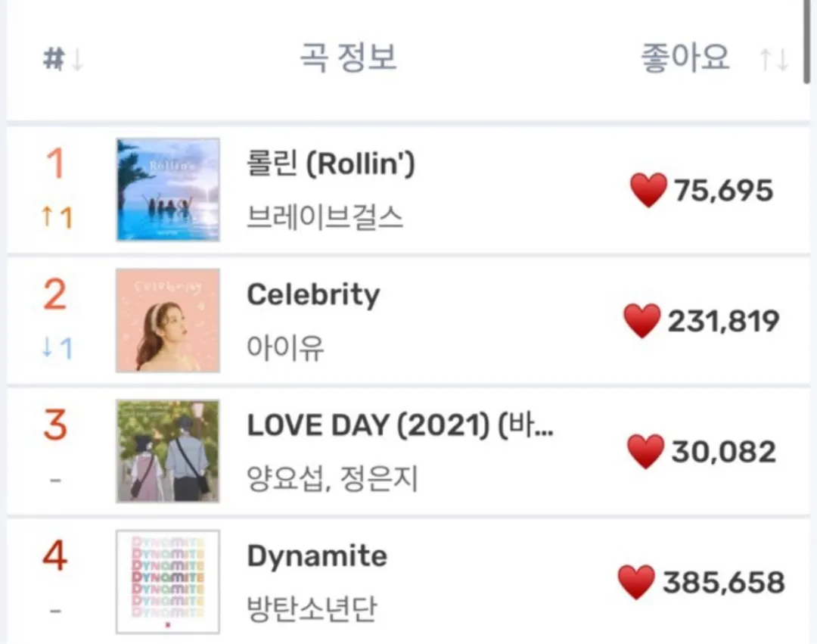This screenshot has height=644, width=817.
Task: View the LOVE DAY album cover
Action: 168,451
